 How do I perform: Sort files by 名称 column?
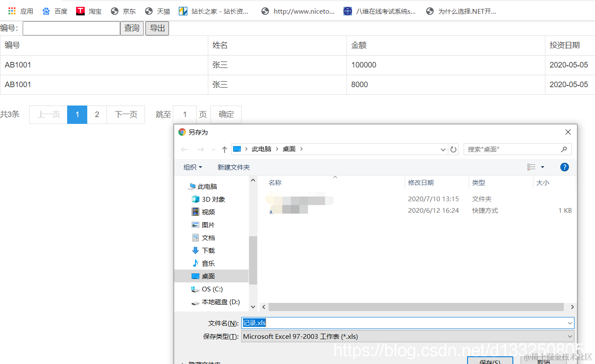[275, 182]
